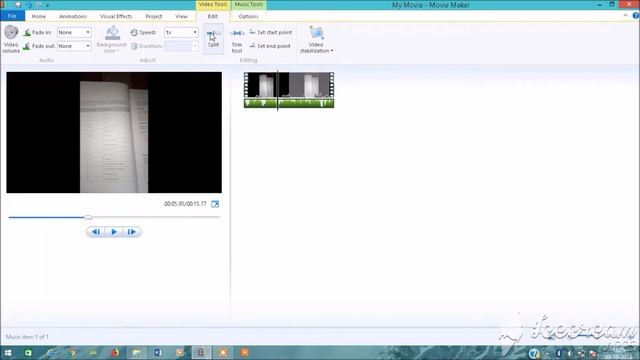The height and width of the screenshot is (360, 640).
Task: Click the help question mark icon in system tray
Action: tap(534, 353)
